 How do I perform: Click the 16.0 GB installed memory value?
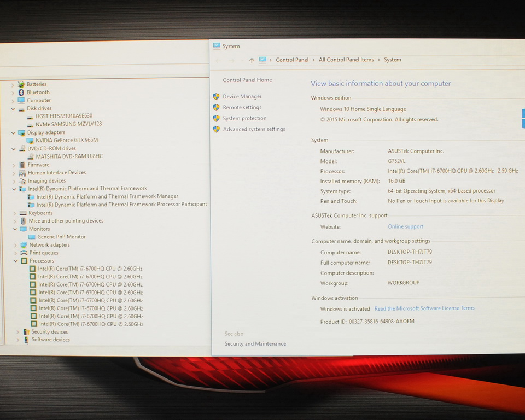click(x=397, y=181)
